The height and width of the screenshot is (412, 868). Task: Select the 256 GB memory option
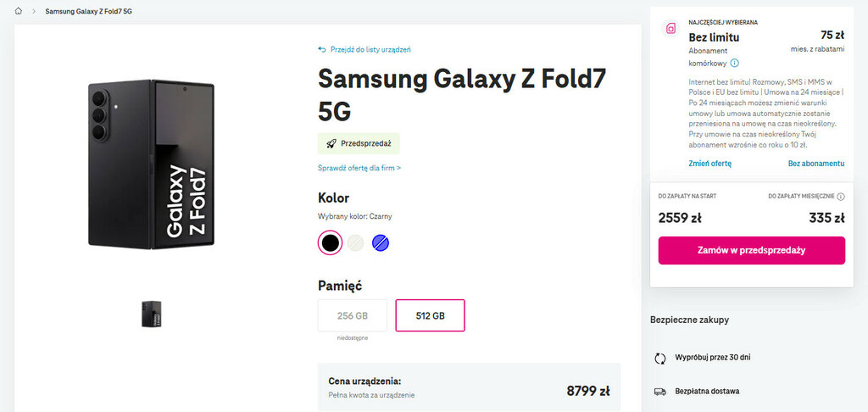tap(352, 315)
